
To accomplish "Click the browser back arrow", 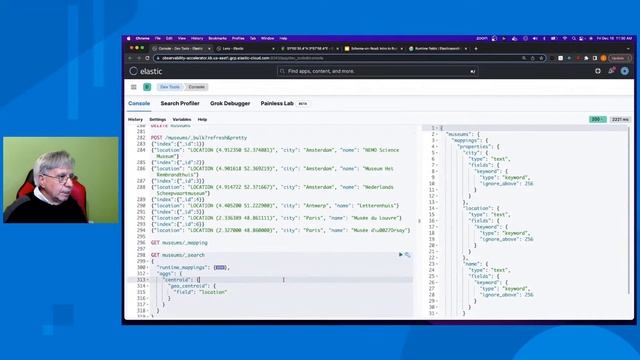I will point(130,58).
